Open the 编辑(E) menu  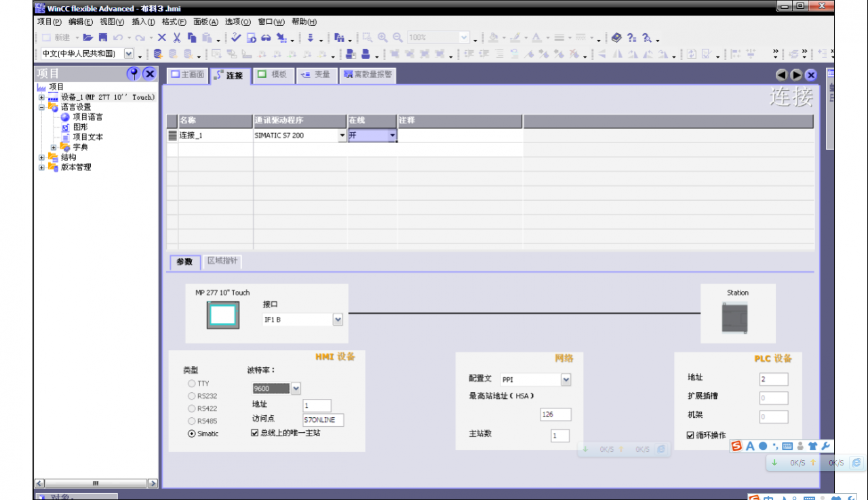(80, 22)
